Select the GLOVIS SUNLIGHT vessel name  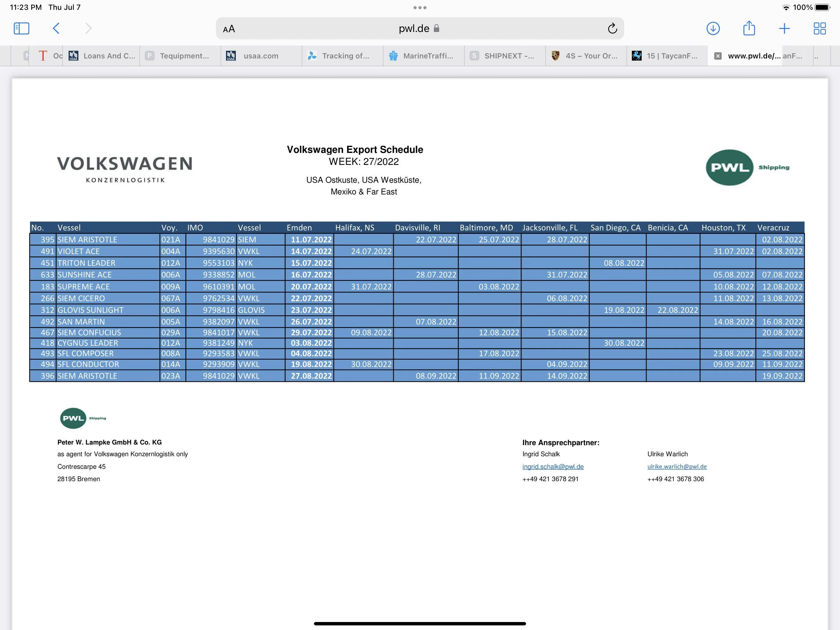coord(90,310)
